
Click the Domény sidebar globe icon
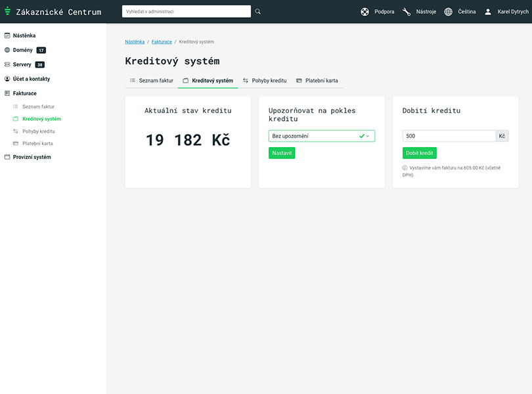tap(7, 50)
